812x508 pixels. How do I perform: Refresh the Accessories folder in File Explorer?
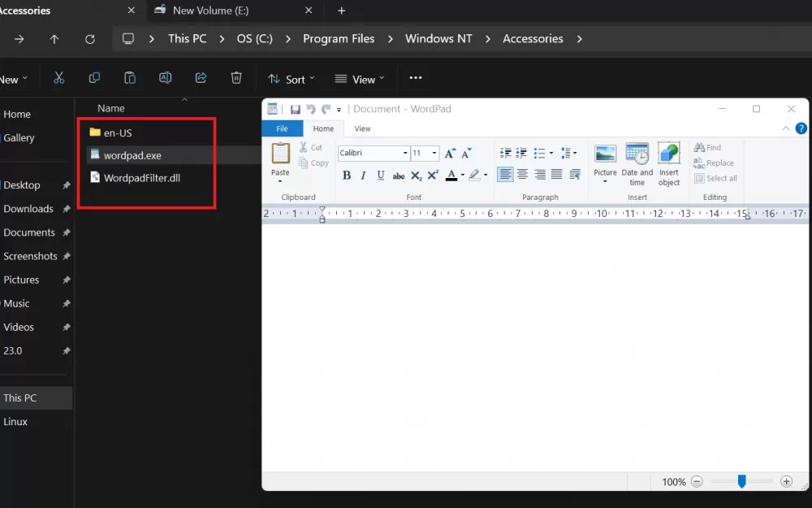pyautogui.click(x=90, y=39)
